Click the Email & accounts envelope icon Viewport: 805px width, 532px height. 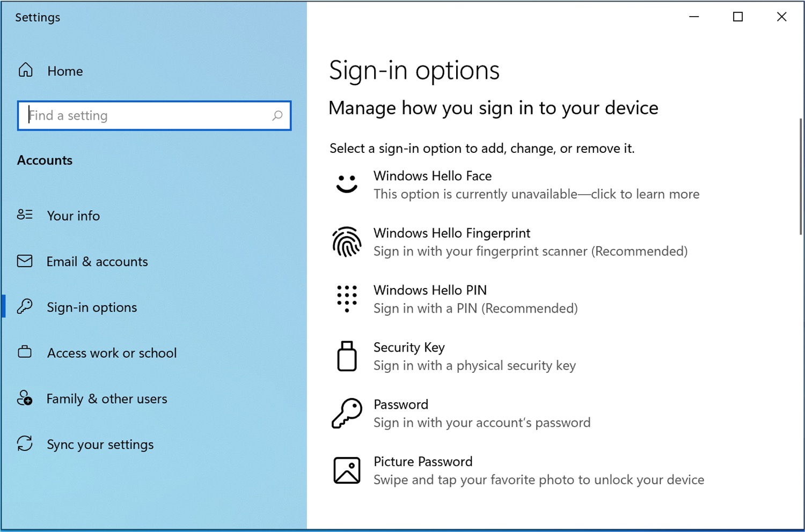pyautogui.click(x=25, y=261)
